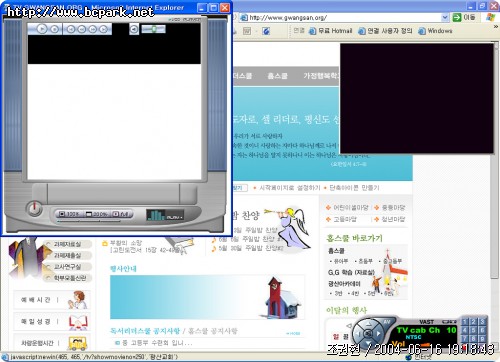This screenshot has width=500, height=362.
Task: Click the black TV video window
Action: coord(417,98)
